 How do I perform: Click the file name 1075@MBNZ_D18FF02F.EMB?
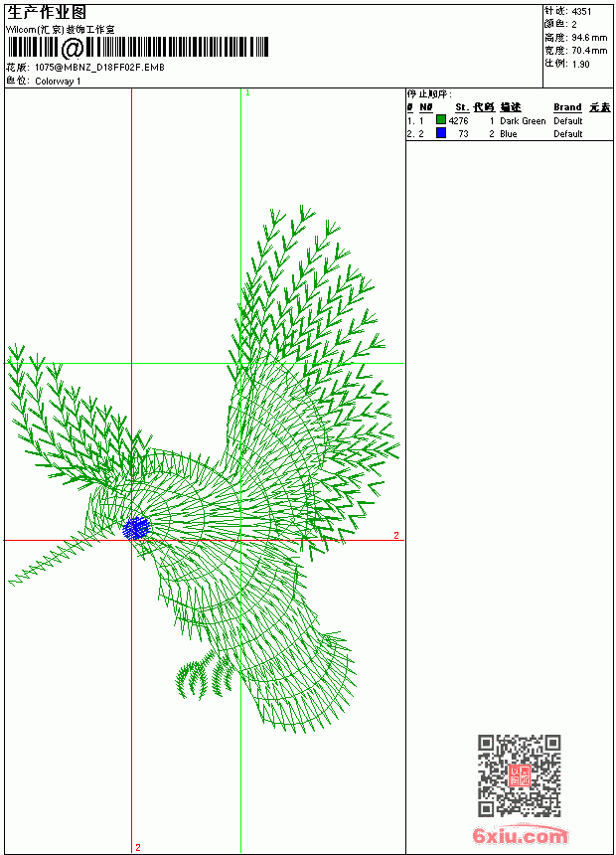click(x=99, y=67)
